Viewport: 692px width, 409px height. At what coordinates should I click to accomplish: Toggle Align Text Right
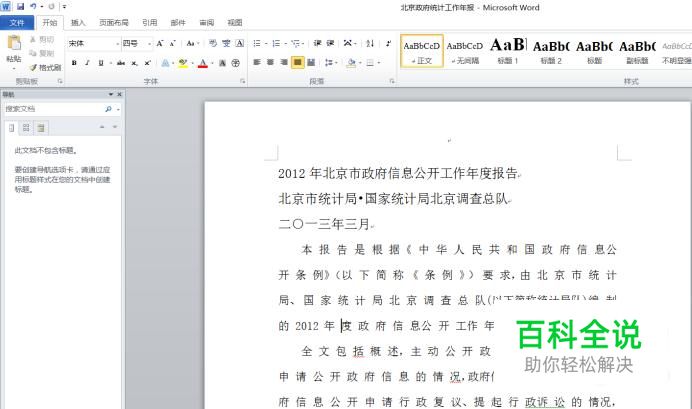(x=284, y=62)
